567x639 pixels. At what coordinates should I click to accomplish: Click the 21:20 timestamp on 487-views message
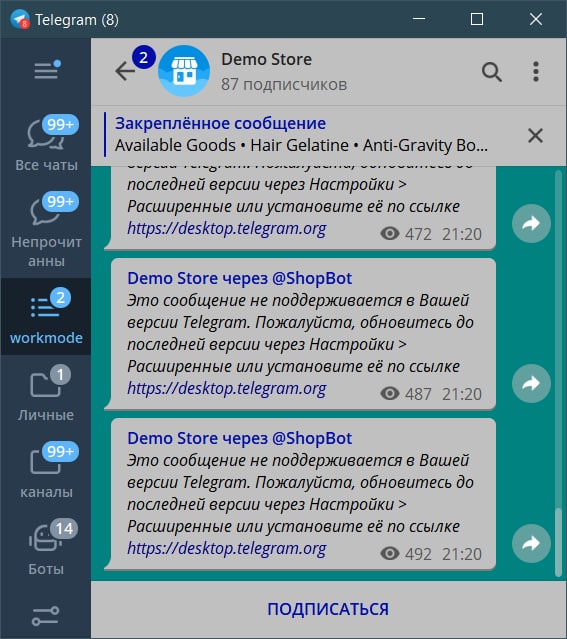coord(462,394)
